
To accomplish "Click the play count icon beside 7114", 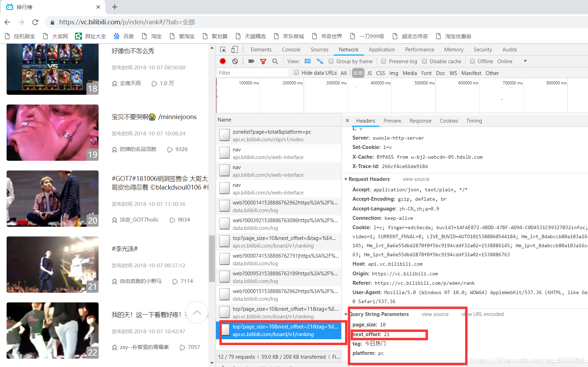I will [175, 282].
